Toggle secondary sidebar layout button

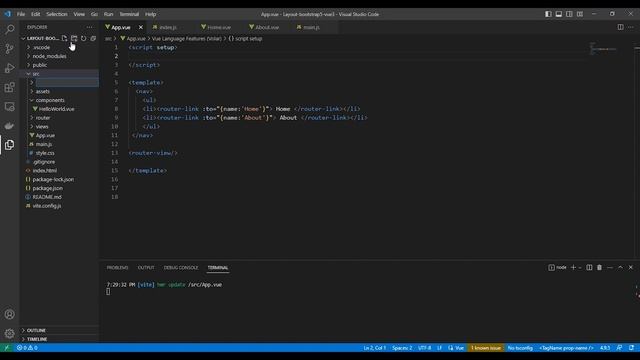tap(569, 14)
